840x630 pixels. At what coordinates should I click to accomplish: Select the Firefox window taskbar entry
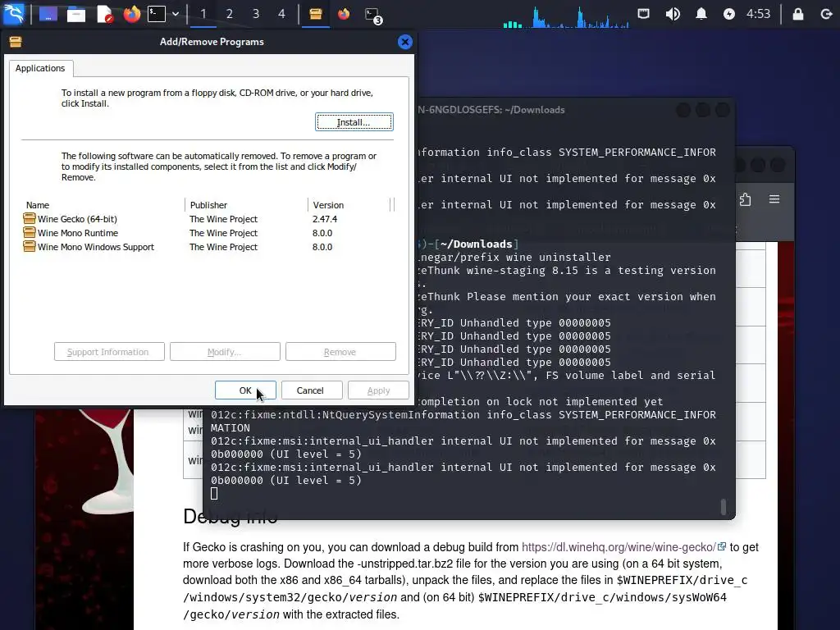(x=344, y=14)
